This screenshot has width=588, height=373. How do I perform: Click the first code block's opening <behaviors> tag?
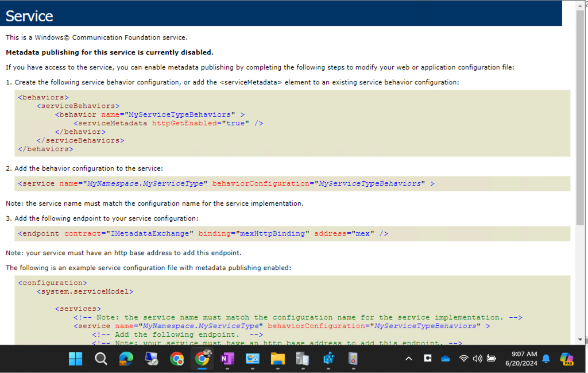coord(44,97)
